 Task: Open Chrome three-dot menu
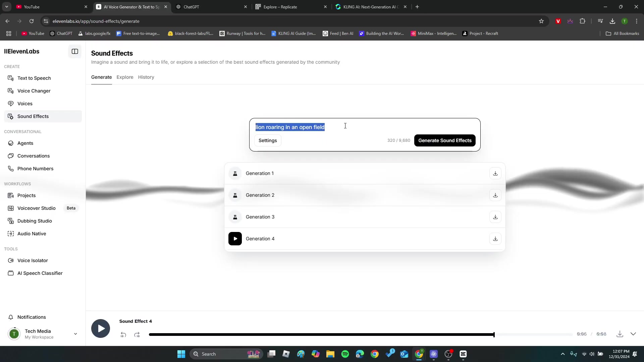[x=637, y=21]
